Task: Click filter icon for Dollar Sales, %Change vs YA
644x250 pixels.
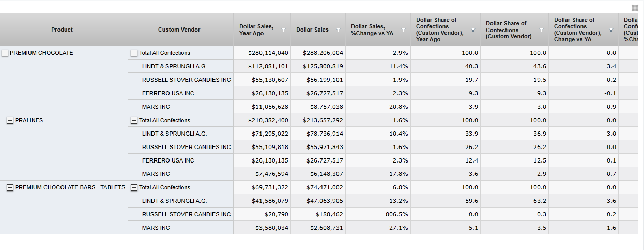Action: tap(403, 30)
